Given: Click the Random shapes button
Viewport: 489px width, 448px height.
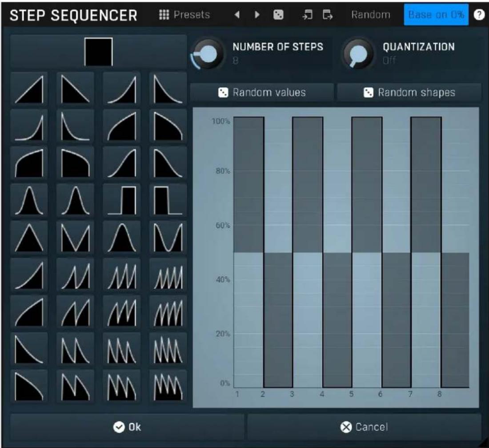Looking at the screenshot, I should [409, 93].
